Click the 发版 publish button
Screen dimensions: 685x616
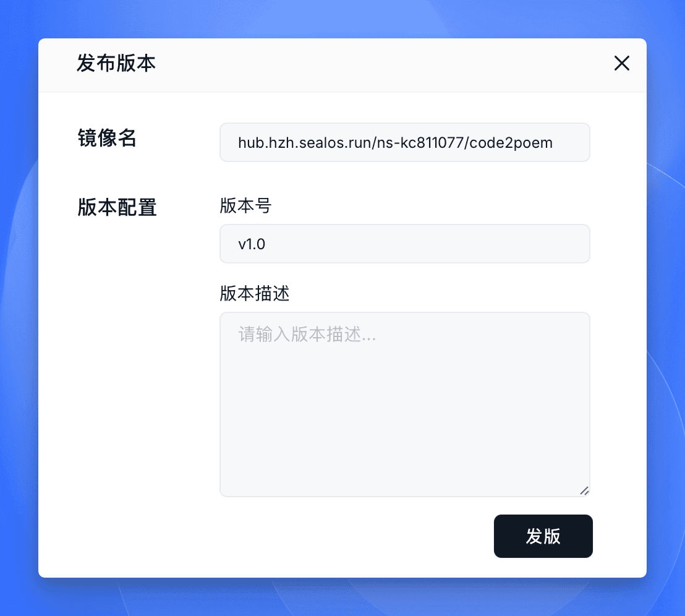(543, 536)
